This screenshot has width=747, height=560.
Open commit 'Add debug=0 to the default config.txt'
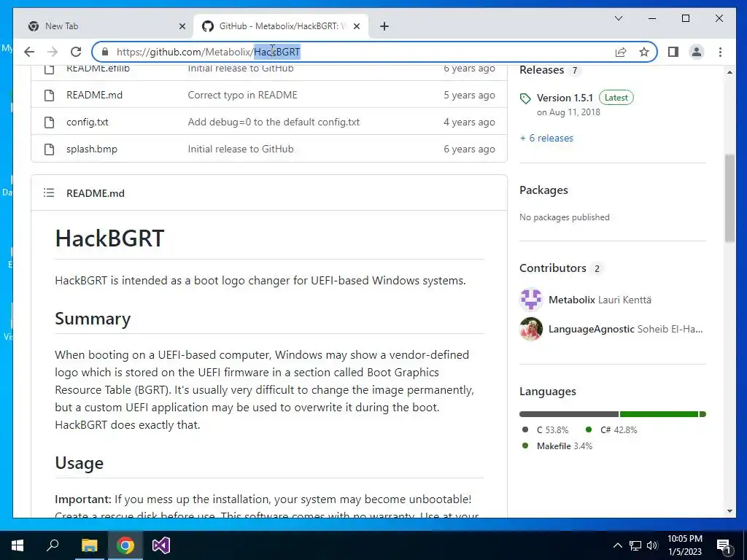(x=274, y=122)
